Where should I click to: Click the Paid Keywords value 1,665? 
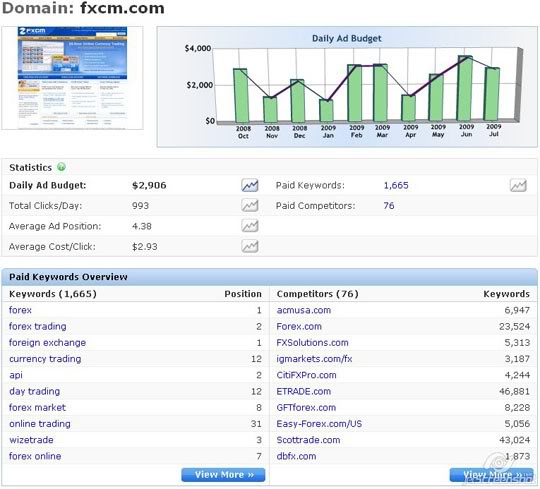pyautogui.click(x=396, y=185)
